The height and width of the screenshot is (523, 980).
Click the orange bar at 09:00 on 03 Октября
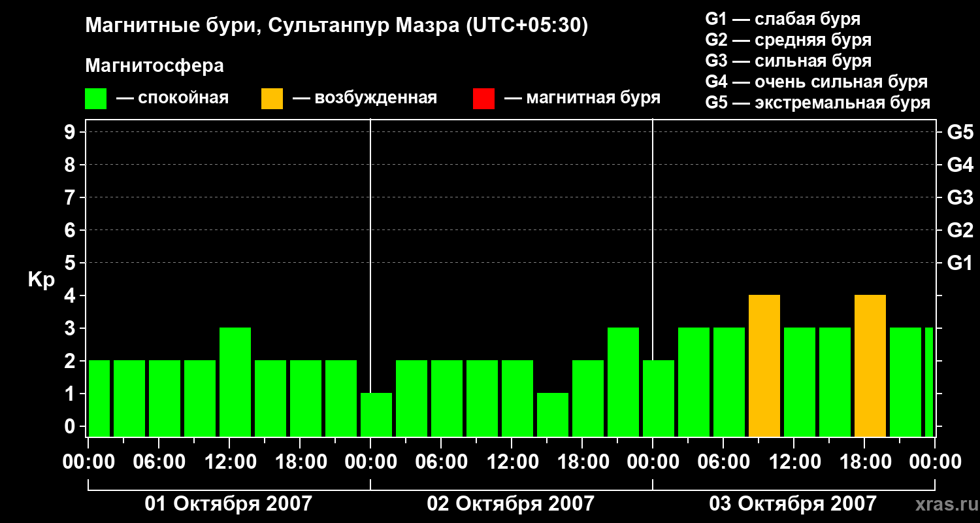764,366
